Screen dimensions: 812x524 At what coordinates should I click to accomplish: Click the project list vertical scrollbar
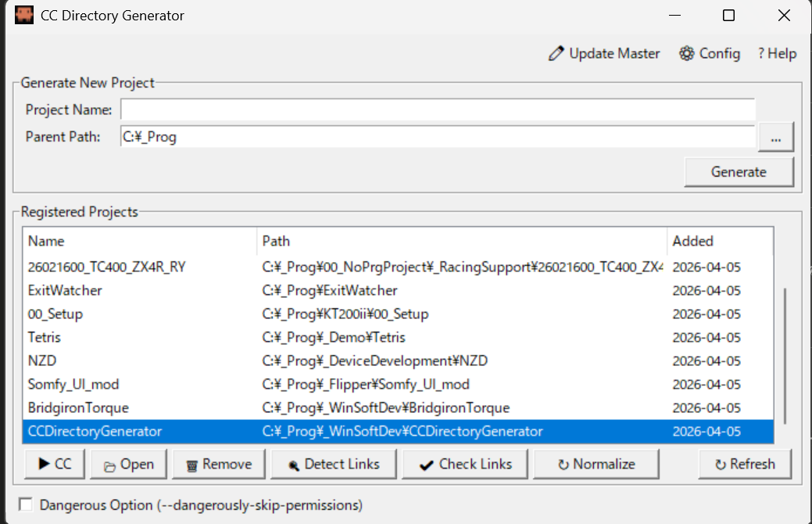point(785,355)
